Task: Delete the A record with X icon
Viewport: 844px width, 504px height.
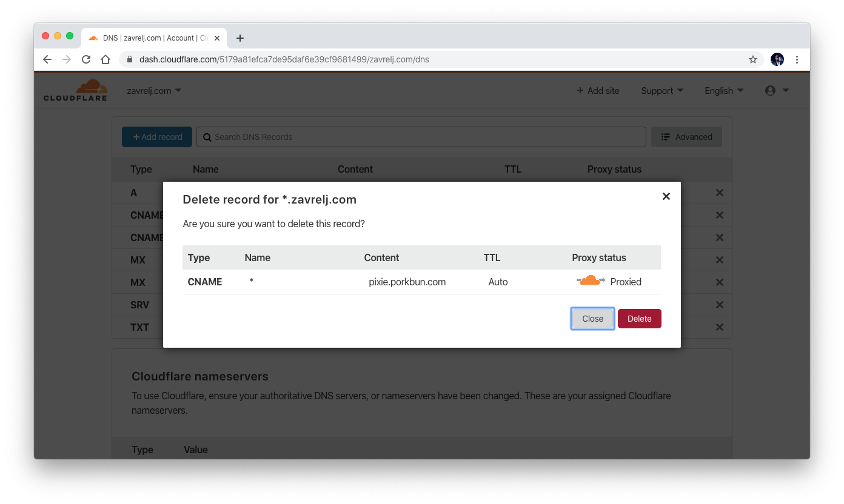Action: [x=720, y=193]
